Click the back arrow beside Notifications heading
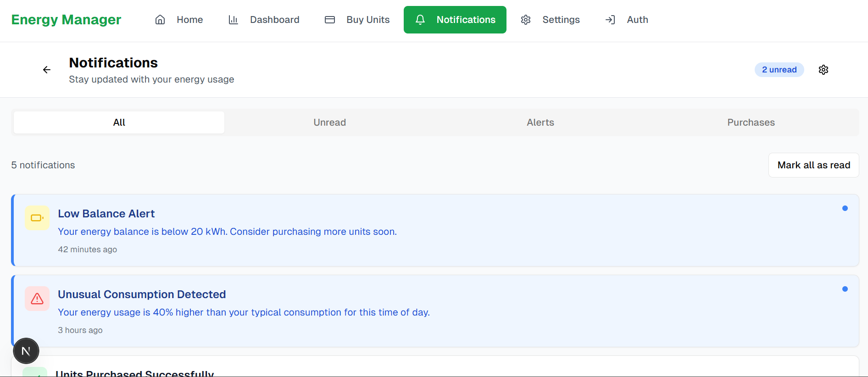 (47, 70)
